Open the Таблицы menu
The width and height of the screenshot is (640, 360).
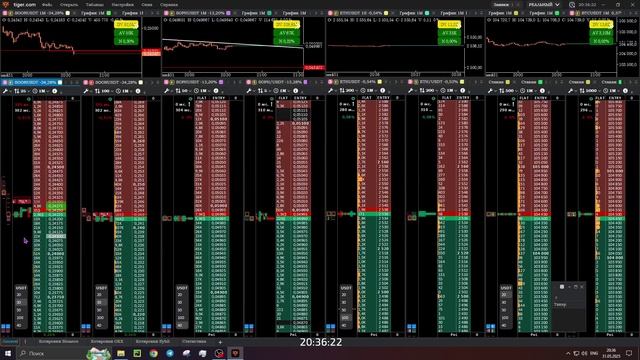[95, 4]
